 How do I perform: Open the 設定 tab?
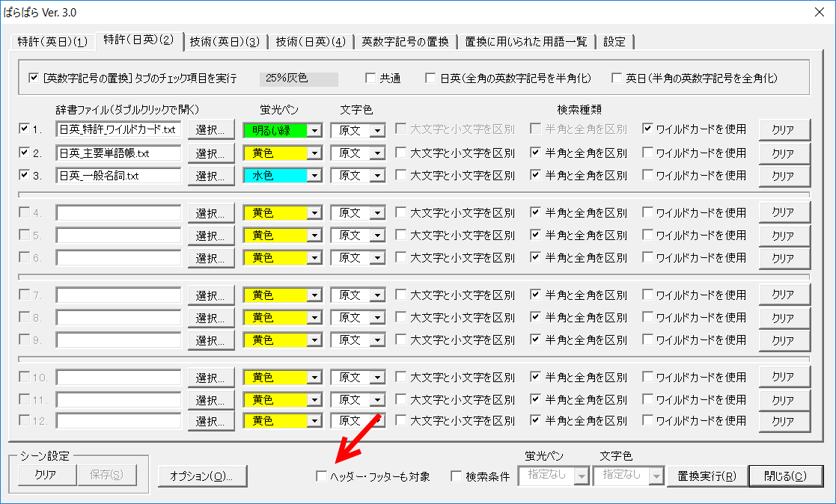[614, 42]
